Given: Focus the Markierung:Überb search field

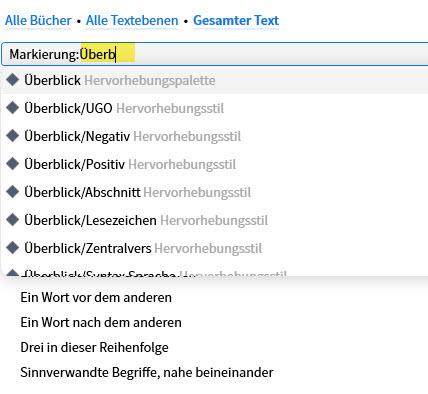Looking at the screenshot, I should tap(215, 54).
